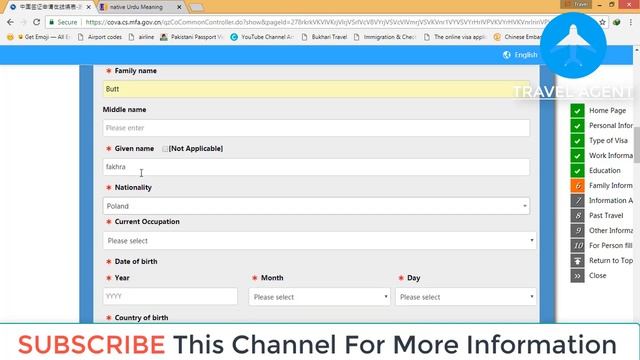Go to Home Page green check step
The height and width of the screenshot is (360, 640).
pyautogui.click(x=577, y=111)
